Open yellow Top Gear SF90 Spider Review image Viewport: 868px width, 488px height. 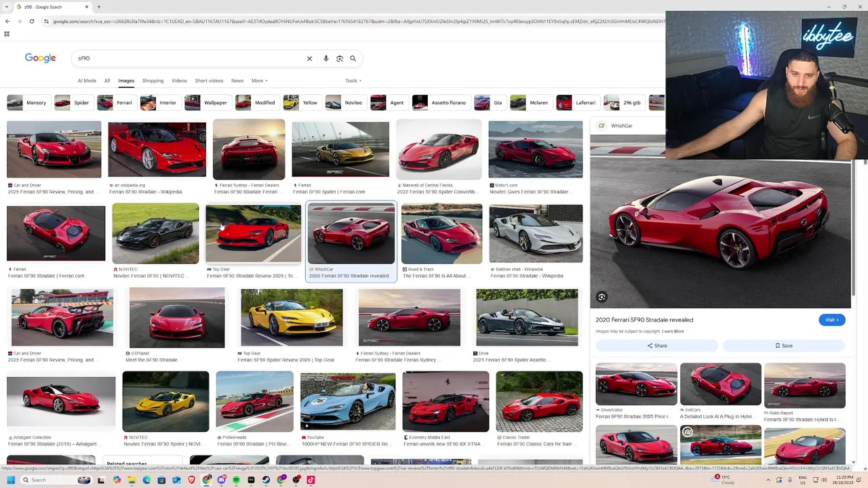tap(292, 318)
